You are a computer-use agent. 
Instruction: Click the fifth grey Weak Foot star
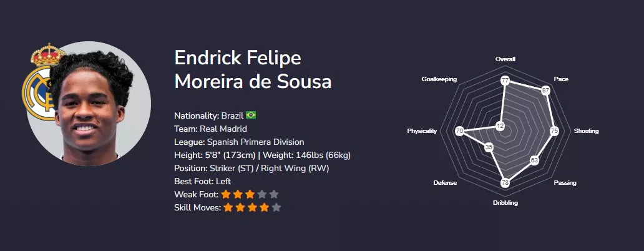(x=273, y=194)
